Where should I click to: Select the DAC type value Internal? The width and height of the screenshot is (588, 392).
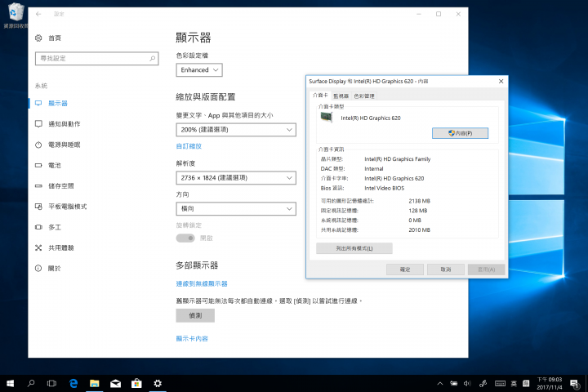coord(374,169)
